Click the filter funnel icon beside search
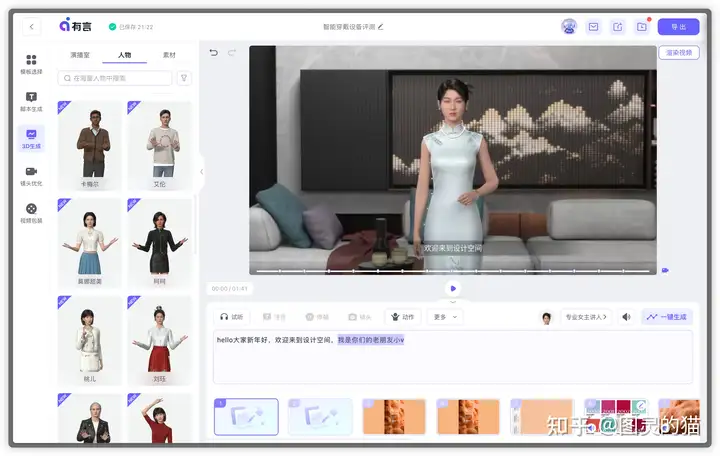The width and height of the screenshot is (720, 456). tap(184, 78)
